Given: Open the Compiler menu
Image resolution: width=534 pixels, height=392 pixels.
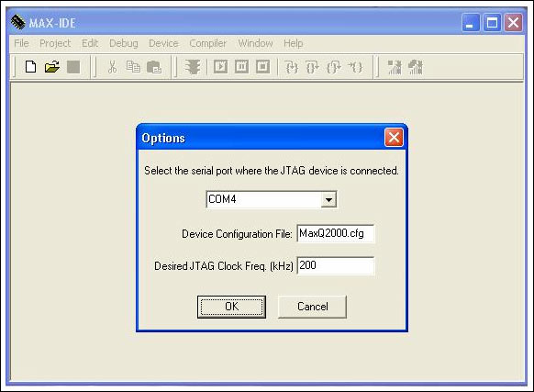Looking at the screenshot, I should [x=207, y=43].
